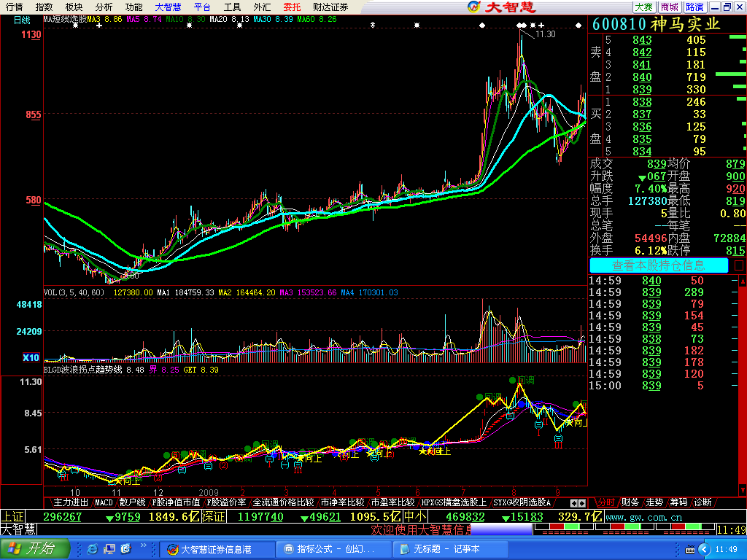Open the 路演 button

[x=694, y=7]
